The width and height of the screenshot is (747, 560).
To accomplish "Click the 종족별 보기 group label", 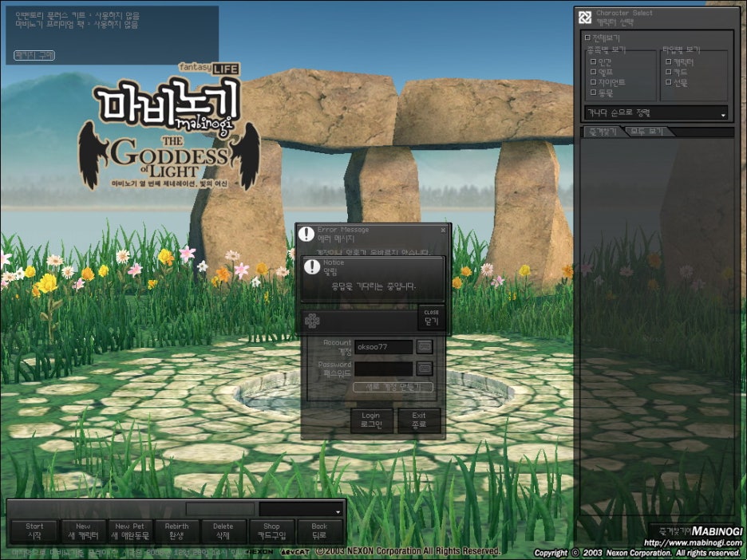I will point(606,49).
